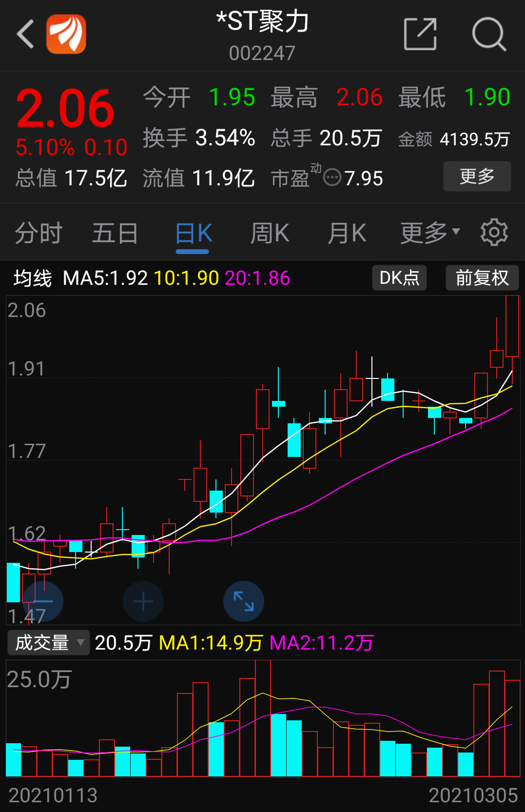Screen dimensions: 525x812
Task: Tap the 5.10% change percentage
Action: [x=45, y=147]
